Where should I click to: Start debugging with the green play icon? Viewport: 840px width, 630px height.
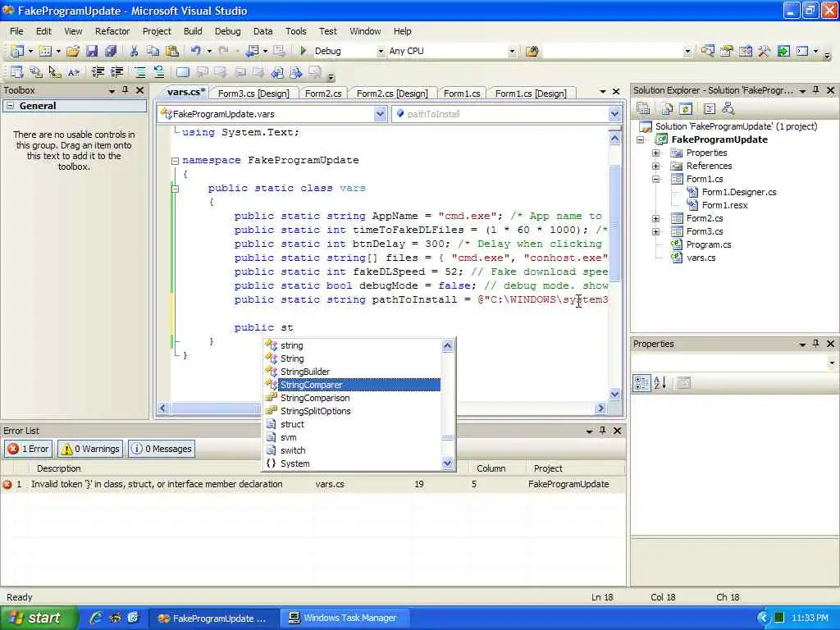coord(303,51)
